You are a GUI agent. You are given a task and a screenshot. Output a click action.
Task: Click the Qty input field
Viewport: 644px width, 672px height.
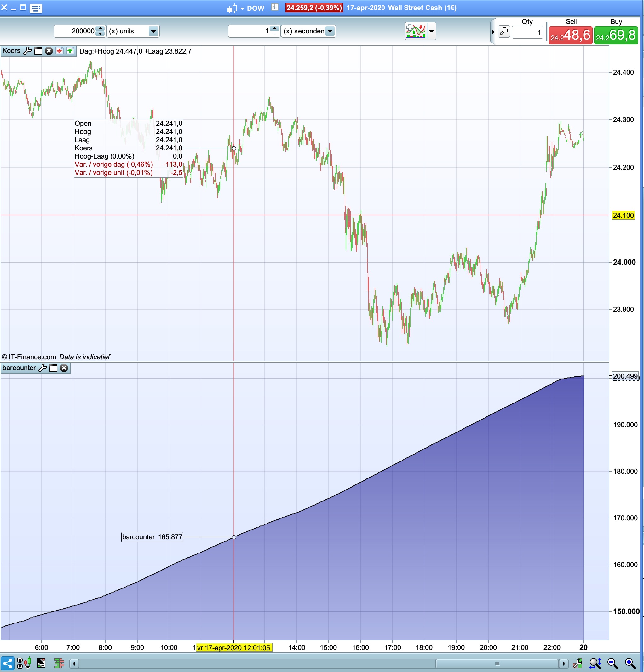(527, 32)
